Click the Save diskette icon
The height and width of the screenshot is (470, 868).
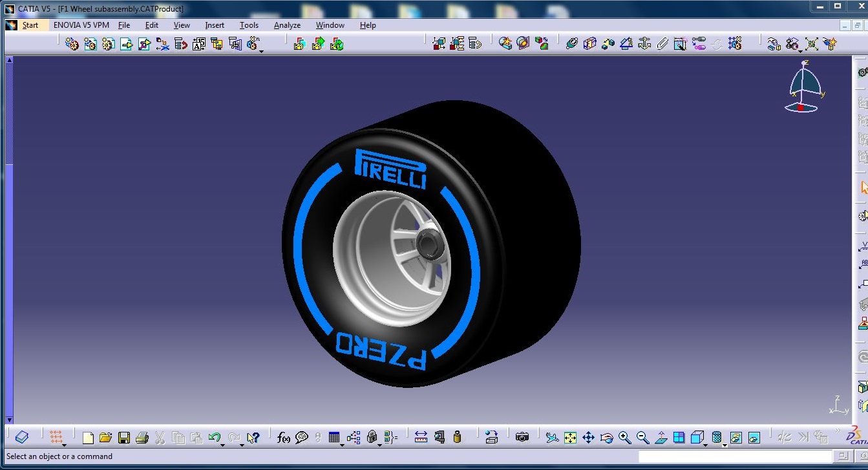coord(124,438)
